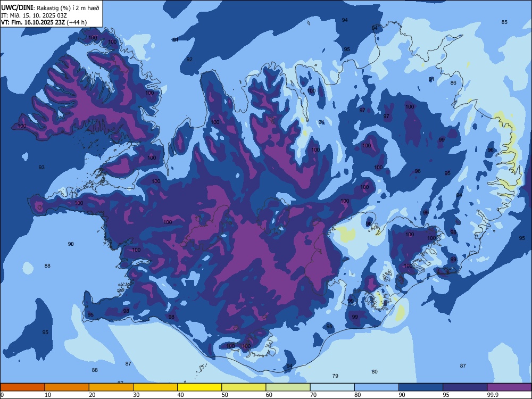Click the legend scale label '0'
This screenshot has width=532, height=399.
2,395
